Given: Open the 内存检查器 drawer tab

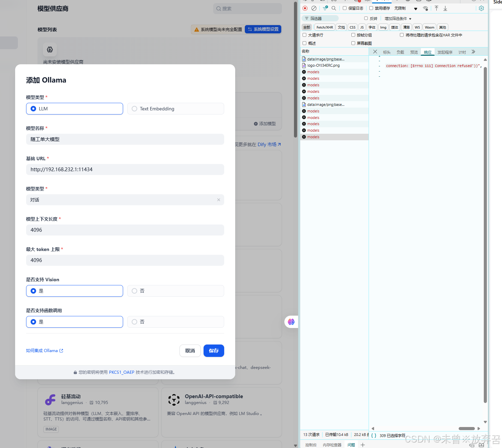Looking at the screenshot, I should click(x=332, y=445).
